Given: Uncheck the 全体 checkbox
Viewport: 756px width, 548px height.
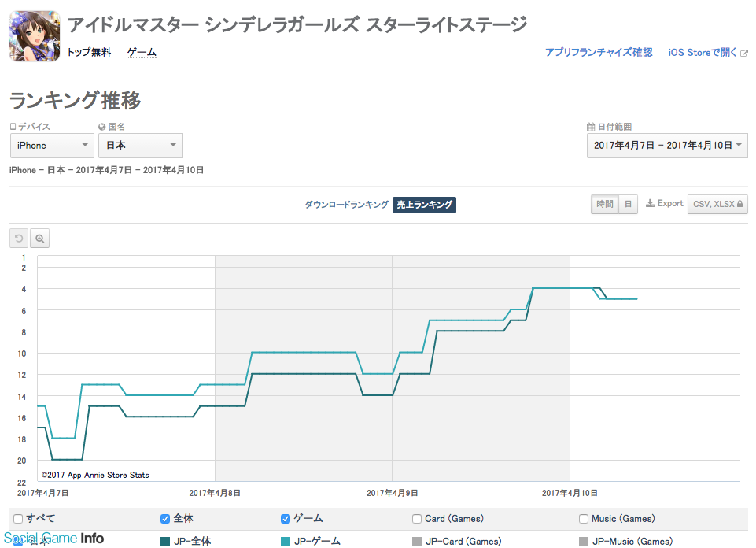Looking at the screenshot, I should click(165, 519).
